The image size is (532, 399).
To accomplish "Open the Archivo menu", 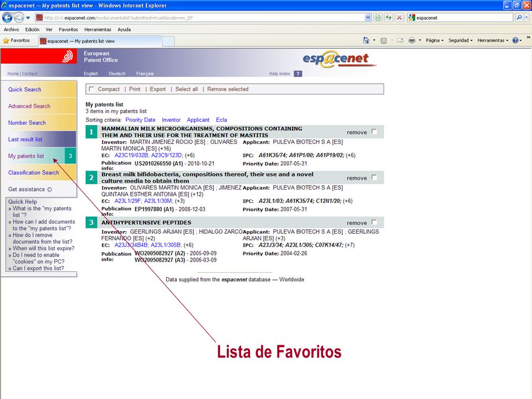I will click(x=11, y=29).
